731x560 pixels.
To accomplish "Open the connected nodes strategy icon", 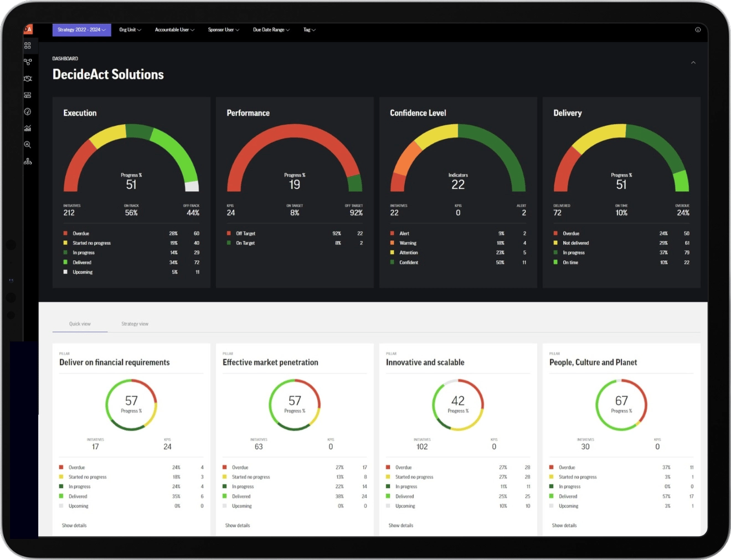I will [28, 62].
